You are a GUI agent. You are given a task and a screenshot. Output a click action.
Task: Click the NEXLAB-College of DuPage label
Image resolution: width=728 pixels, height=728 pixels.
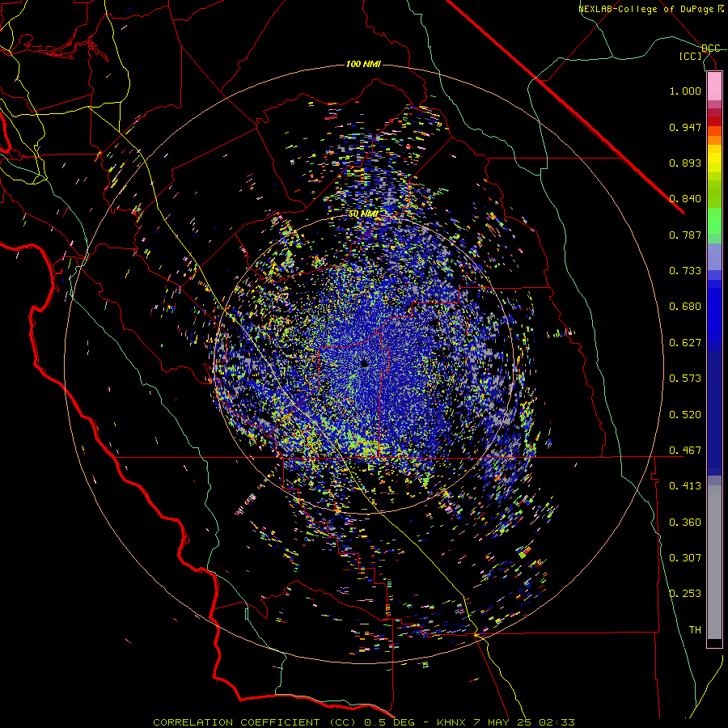(648, 9)
